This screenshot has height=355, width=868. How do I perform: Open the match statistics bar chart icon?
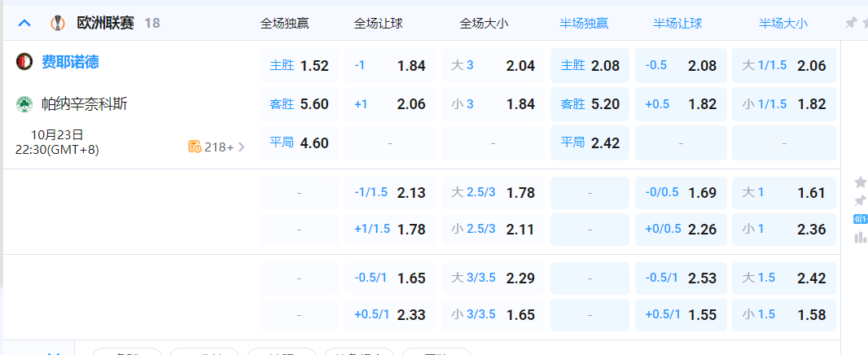point(860,237)
